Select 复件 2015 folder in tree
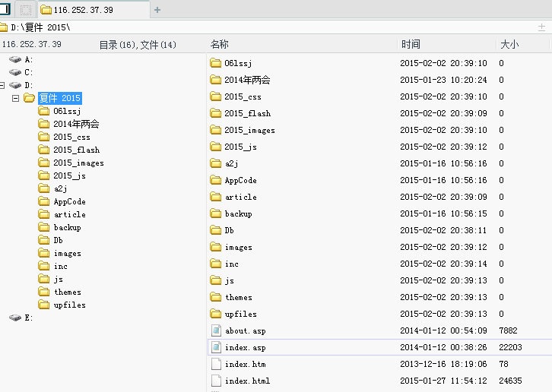The height and width of the screenshot is (392, 552). (x=60, y=98)
